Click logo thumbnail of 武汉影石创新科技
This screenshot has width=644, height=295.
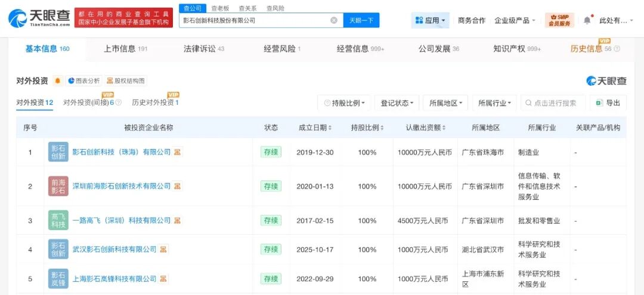[58, 249]
